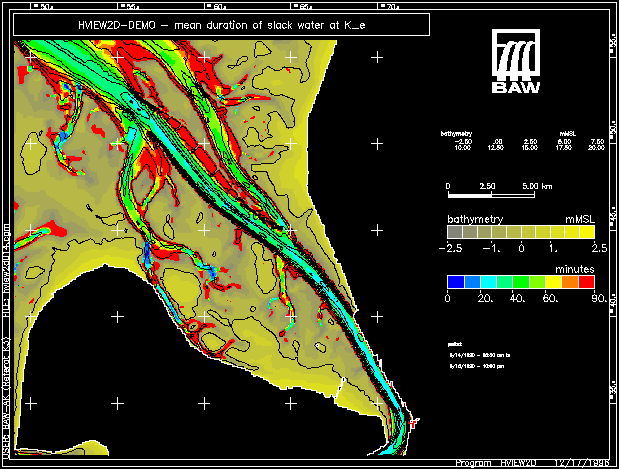Select the grey first swatch in bathymetry legend
Screen dimensions: 619x469
pos(455,232)
